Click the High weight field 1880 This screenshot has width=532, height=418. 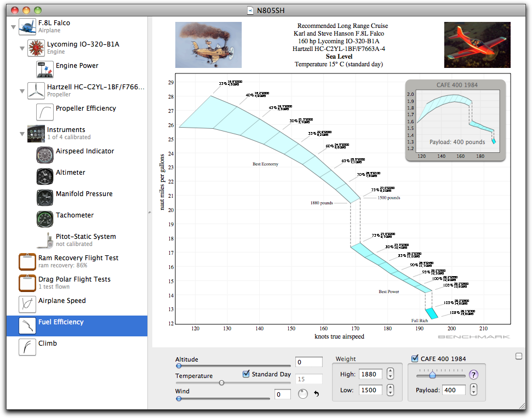point(370,374)
